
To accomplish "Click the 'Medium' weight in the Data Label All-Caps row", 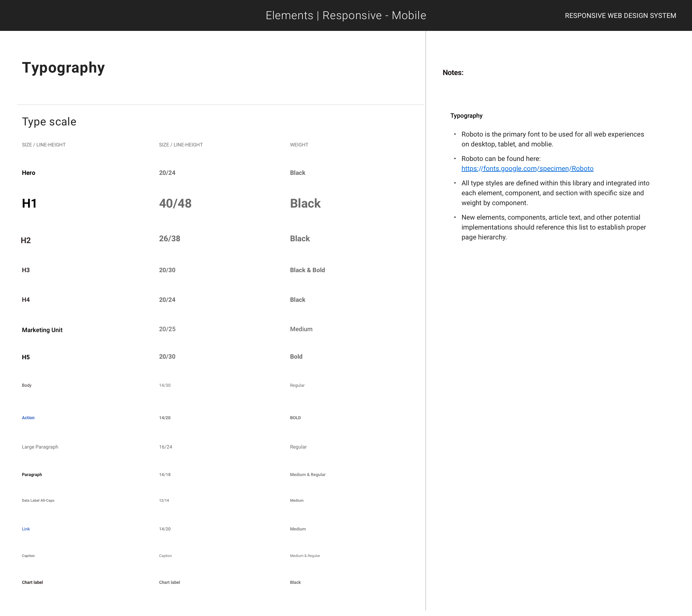I will pos(297,500).
